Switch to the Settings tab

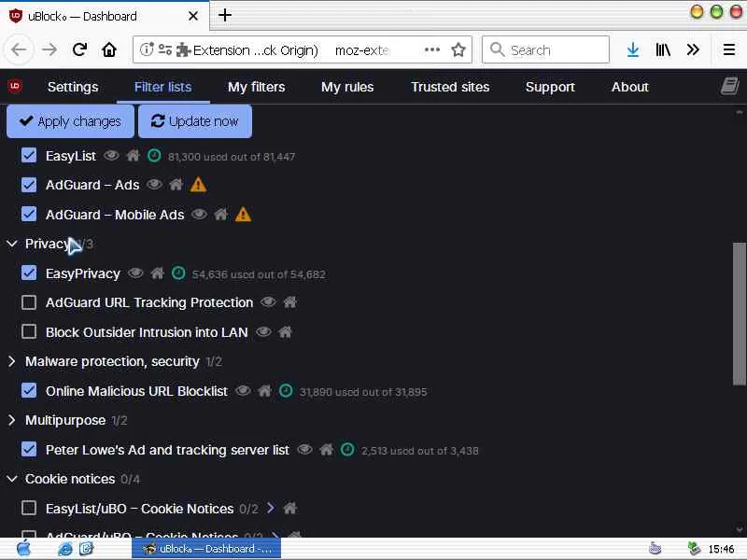(73, 87)
